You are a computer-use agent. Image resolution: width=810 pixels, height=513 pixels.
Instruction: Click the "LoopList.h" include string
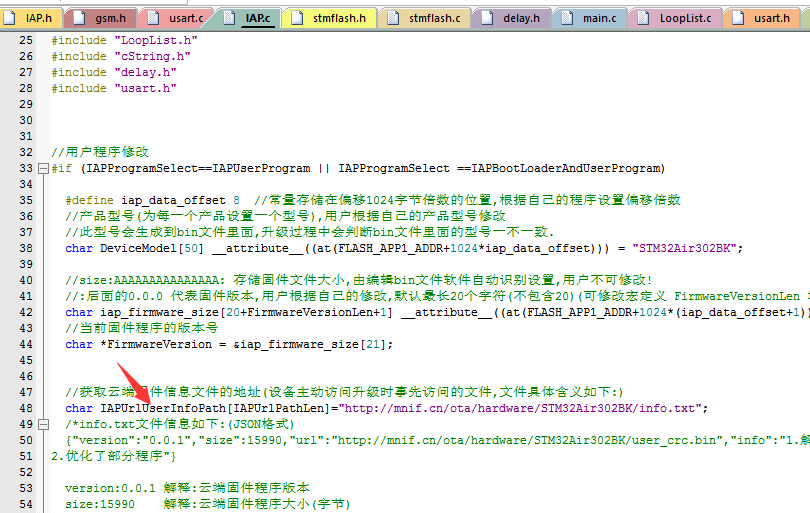(155, 40)
